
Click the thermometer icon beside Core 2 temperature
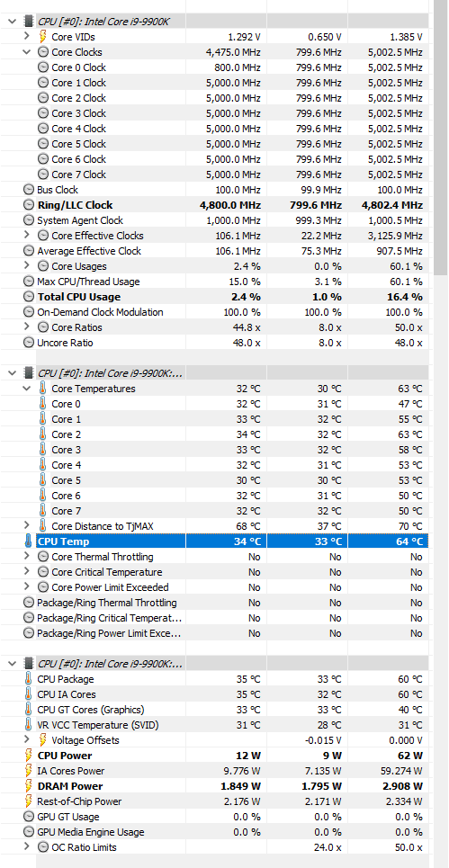pyautogui.click(x=42, y=434)
